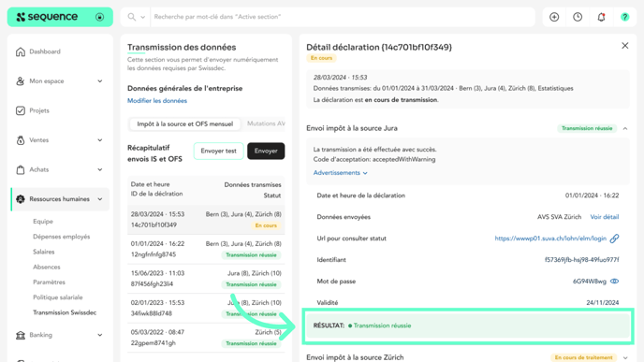The width and height of the screenshot is (644, 362).
Task: Click Modifier les données link
Action: (x=157, y=101)
